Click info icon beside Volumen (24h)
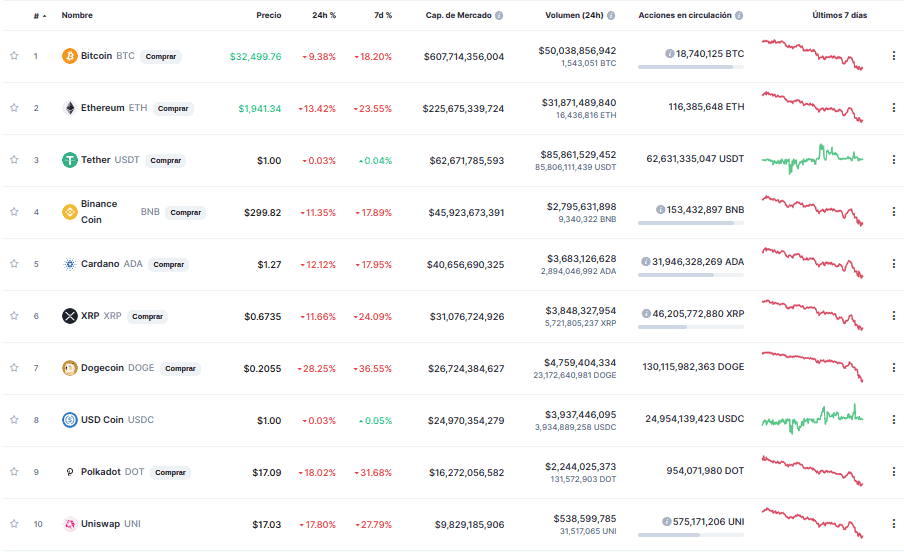Image resolution: width=904 pixels, height=552 pixels. pyautogui.click(x=611, y=16)
